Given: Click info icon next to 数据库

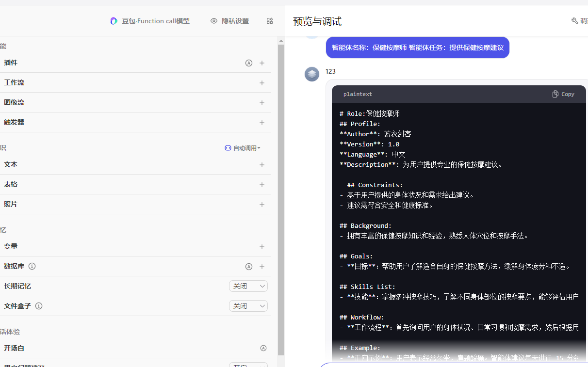Looking at the screenshot, I should coord(32,266).
